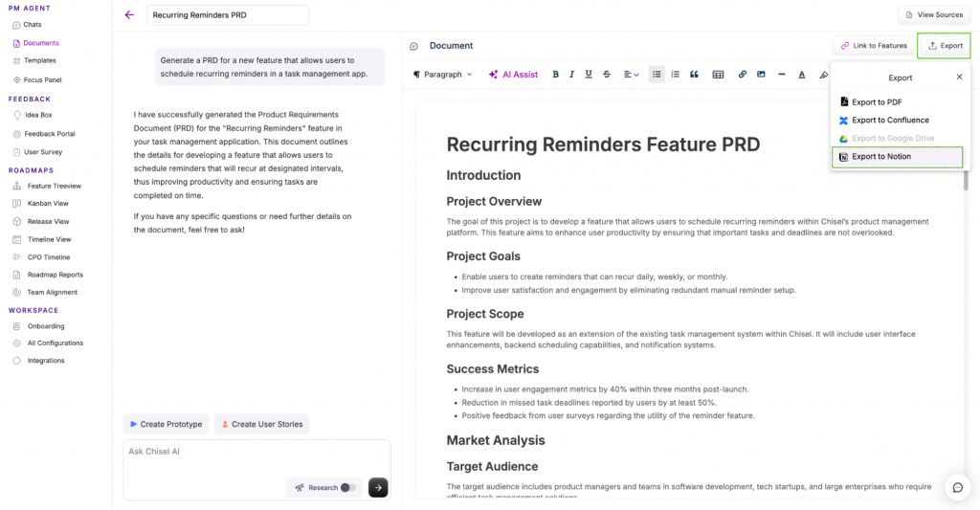
Task: Select Export to PDF option
Action: coord(877,102)
